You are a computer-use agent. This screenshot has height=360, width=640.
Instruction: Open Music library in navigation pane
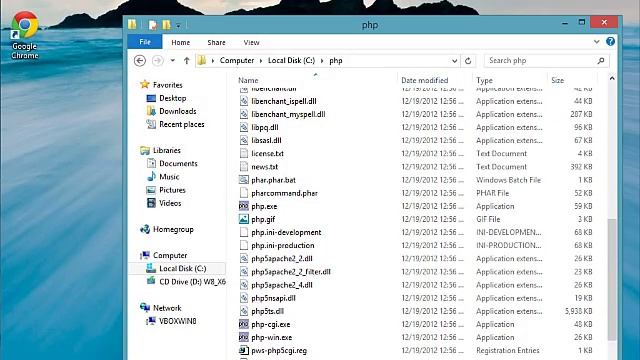[x=169, y=177]
